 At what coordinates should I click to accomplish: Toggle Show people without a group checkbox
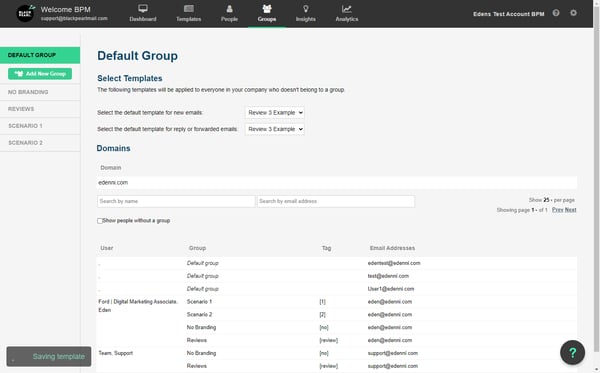pos(100,221)
